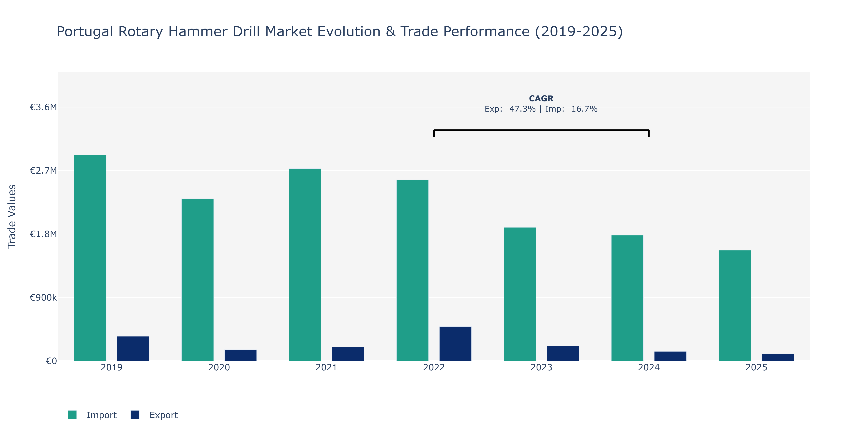Click the 'Exp: -47.3% | Imp: -16.7%' text
Viewport: 868px width, 434px height.
pos(541,109)
